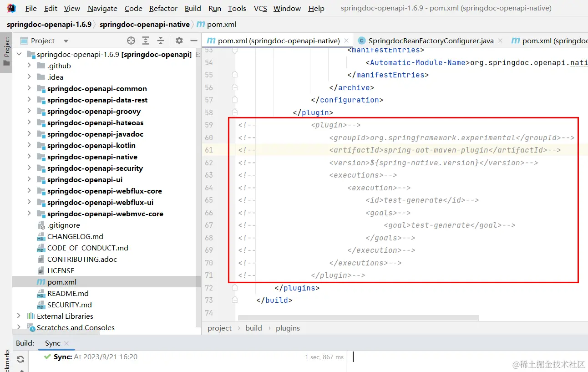Viewport: 588px width, 372px height.
Task: Open the Run menu
Action: point(215,8)
